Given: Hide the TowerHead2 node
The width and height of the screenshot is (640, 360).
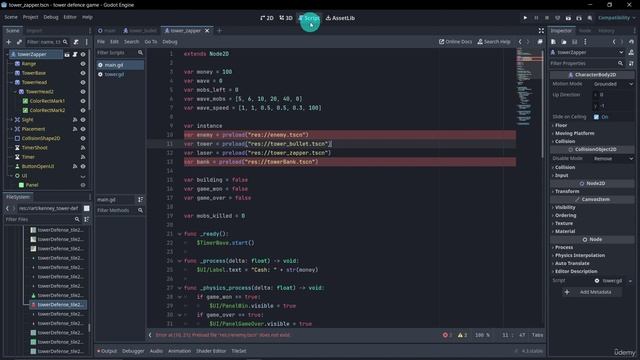Looking at the screenshot, I should 83,92.
